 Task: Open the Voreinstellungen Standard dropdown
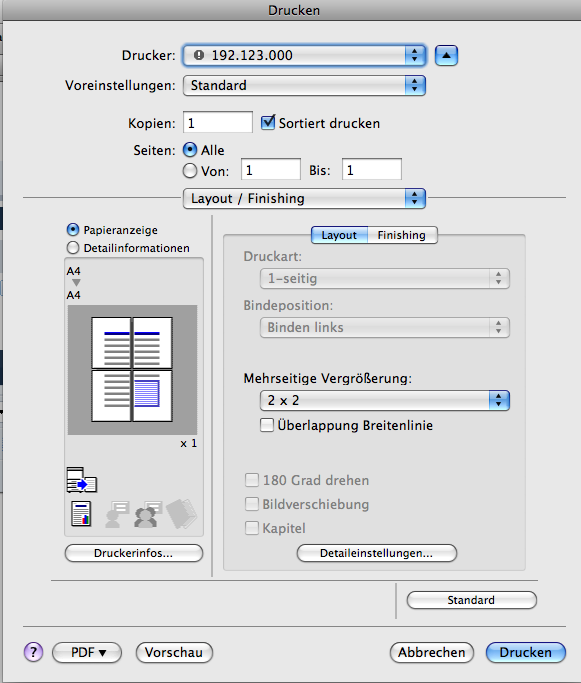(304, 85)
